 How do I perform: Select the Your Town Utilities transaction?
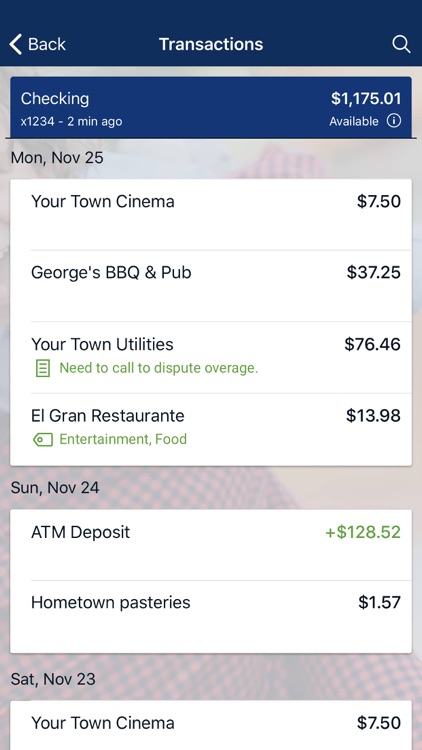[x=211, y=357]
